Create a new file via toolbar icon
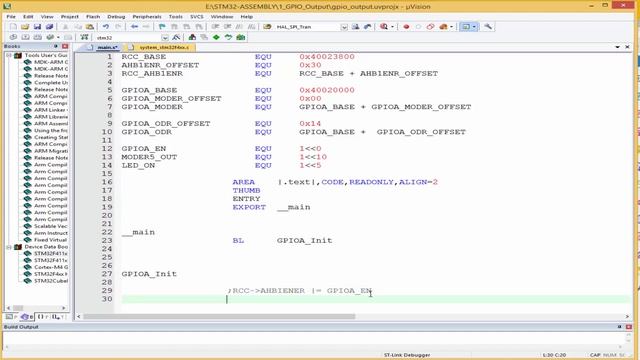 point(13,27)
